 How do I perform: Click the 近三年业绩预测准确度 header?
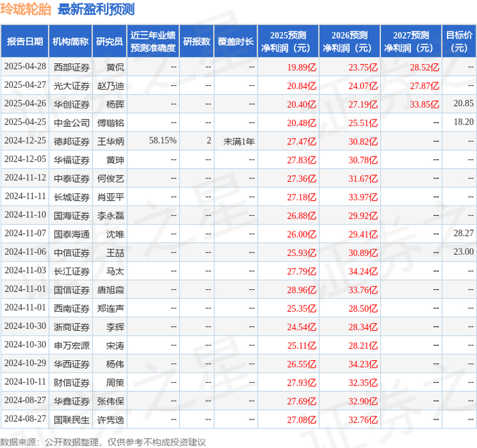(x=153, y=42)
